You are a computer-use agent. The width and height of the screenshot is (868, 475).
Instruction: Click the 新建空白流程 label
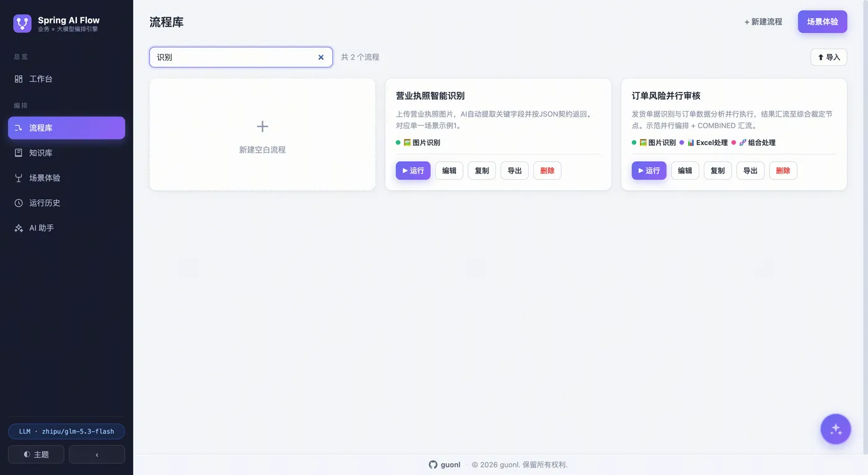pyautogui.click(x=262, y=149)
